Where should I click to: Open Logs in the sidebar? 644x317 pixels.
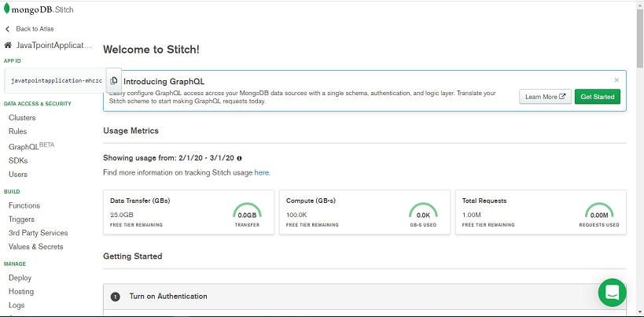click(x=17, y=305)
